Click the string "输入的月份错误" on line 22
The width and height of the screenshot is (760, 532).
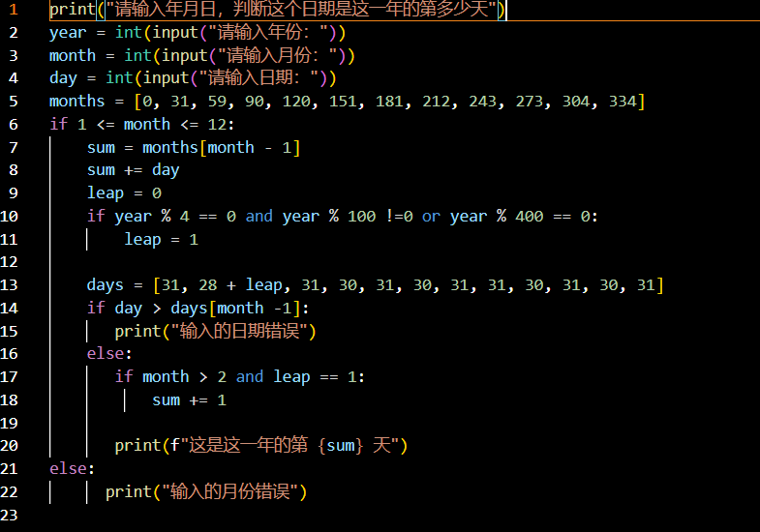pyautogui.click(x=230, y=491)
